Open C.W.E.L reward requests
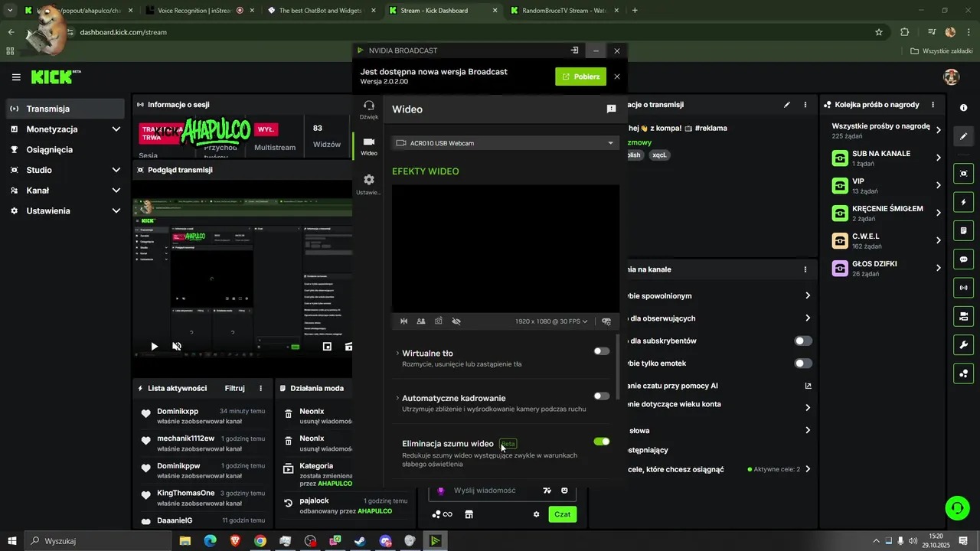This screenshot has width=980, height=551. pos(887,240)
